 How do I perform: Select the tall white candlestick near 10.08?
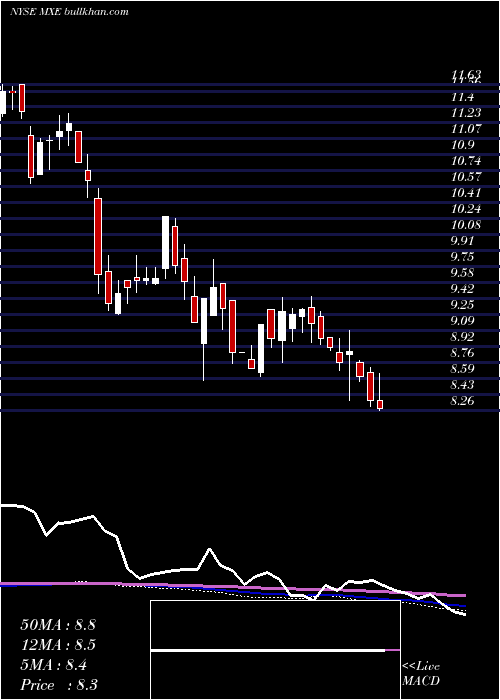coord(165,242)
